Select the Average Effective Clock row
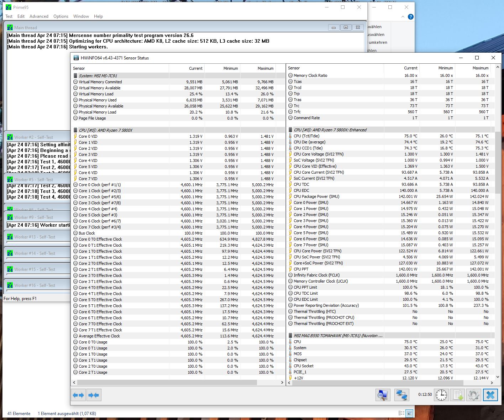504x420 pixels. (x=178, y=336)
